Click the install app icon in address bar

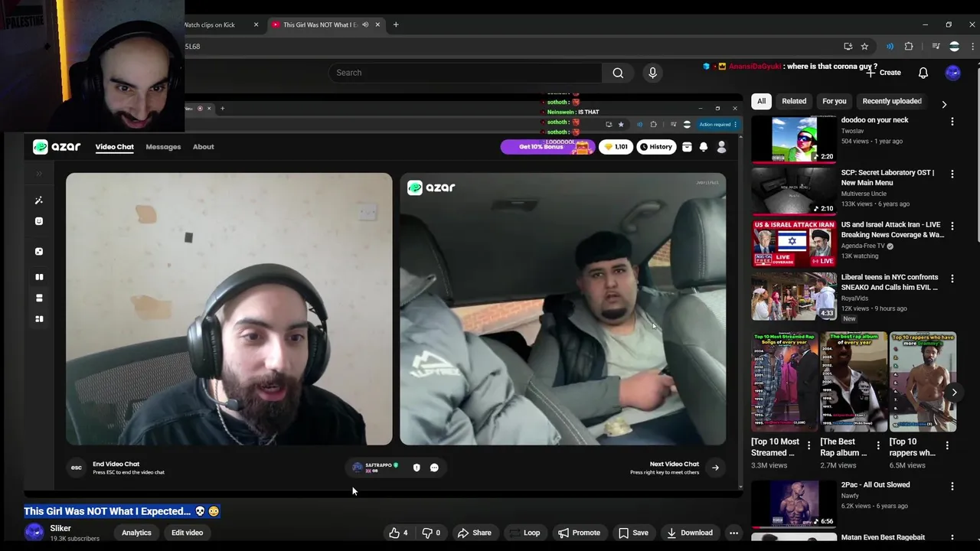(848, 47)
